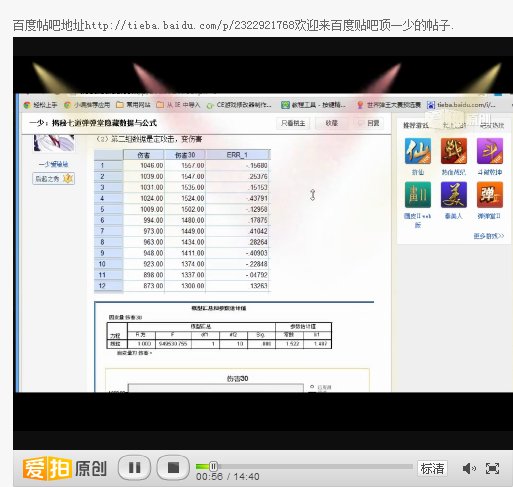Image resolution: width=513 pixels, height=487 pixels.
Task: Open the red 战 game icon
Action: tap(454, 151)
